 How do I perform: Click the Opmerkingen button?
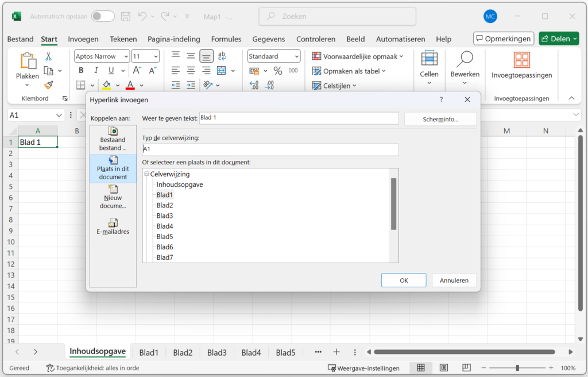coord(504,39)
